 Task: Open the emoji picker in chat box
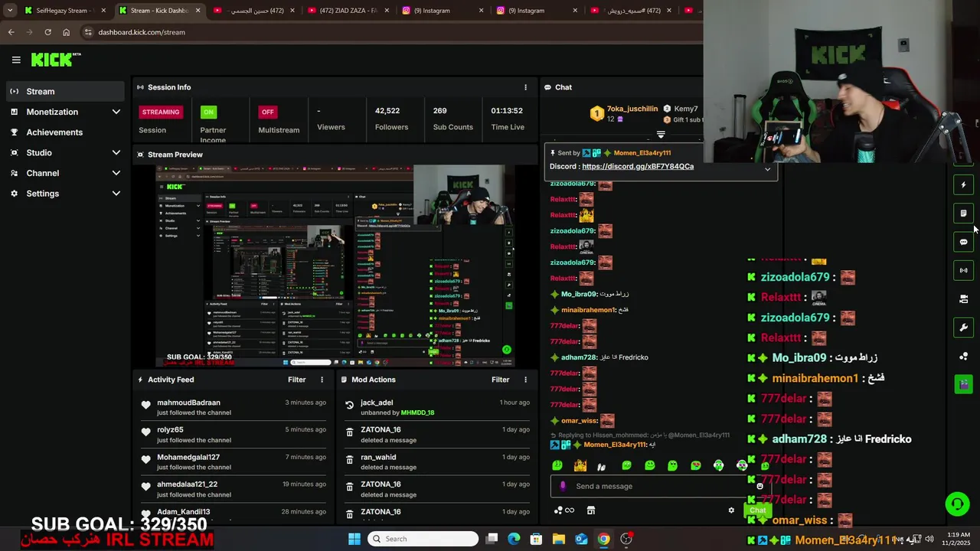coord(759,486)
